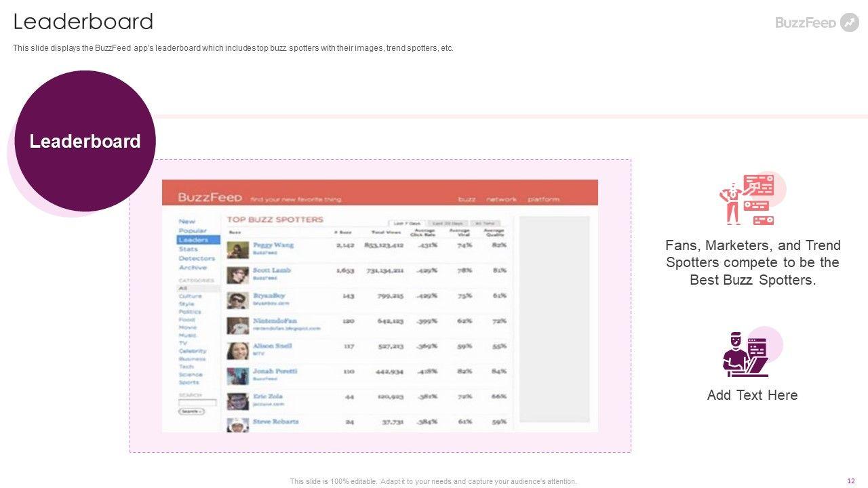Open Peggy Wang's avatar thumbnail
The image size is (868, 488).
tap(237, 249)
